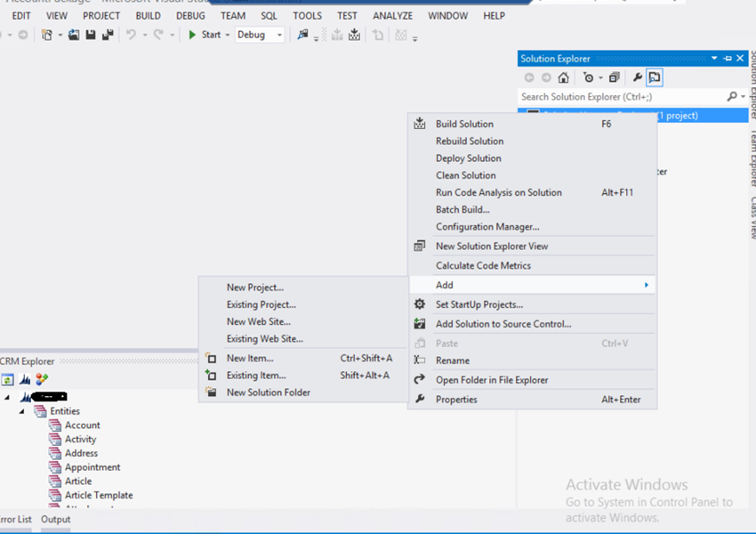Image resolution: width=756 pixels, height=534 pixels.
Task: Select Existing Item in Add submenu
Action: [x=303, y=376]
